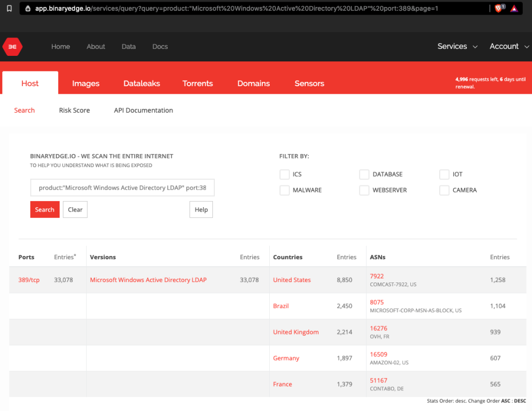
Task: Click inside the product query input field
Action: pyautogui.click(x=122, y=188)
